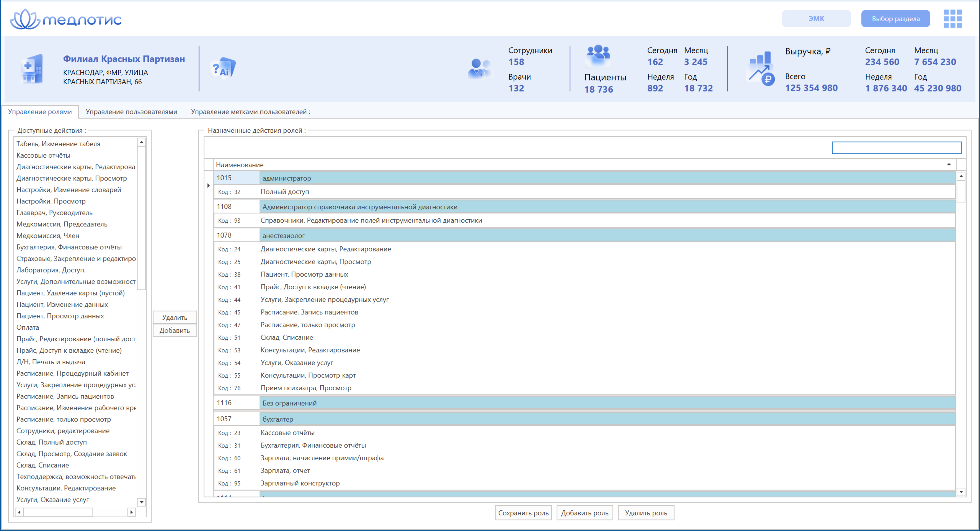Click the clinic branch building icon
Screen dimensions: 980x531
pos(32,69)
